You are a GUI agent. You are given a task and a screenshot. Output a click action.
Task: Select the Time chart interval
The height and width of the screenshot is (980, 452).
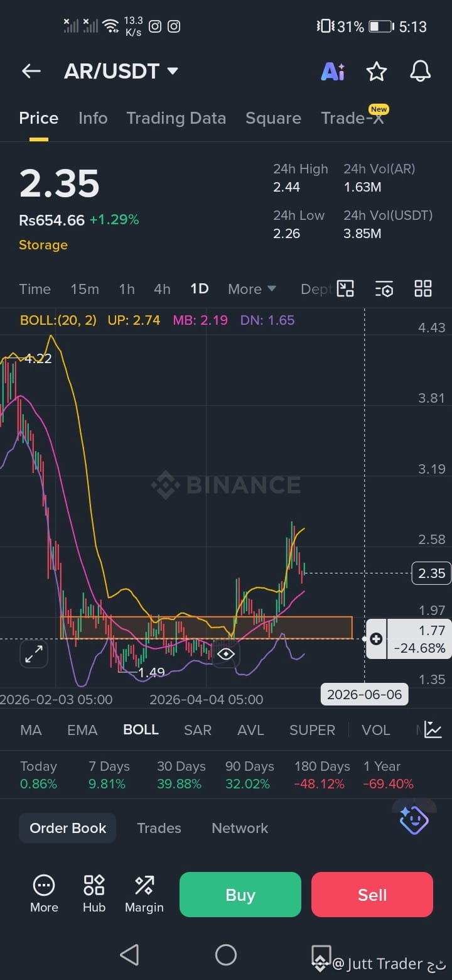35,289
